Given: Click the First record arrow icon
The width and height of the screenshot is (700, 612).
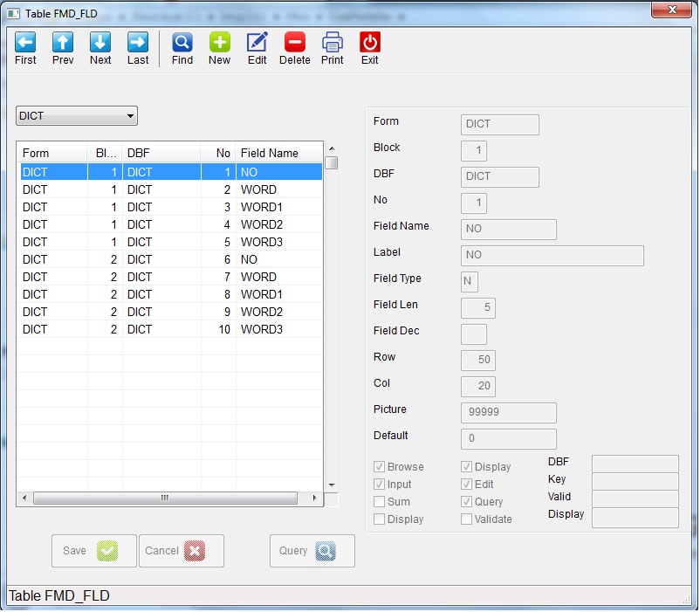Looking at the screenshot, I should 25,42.
